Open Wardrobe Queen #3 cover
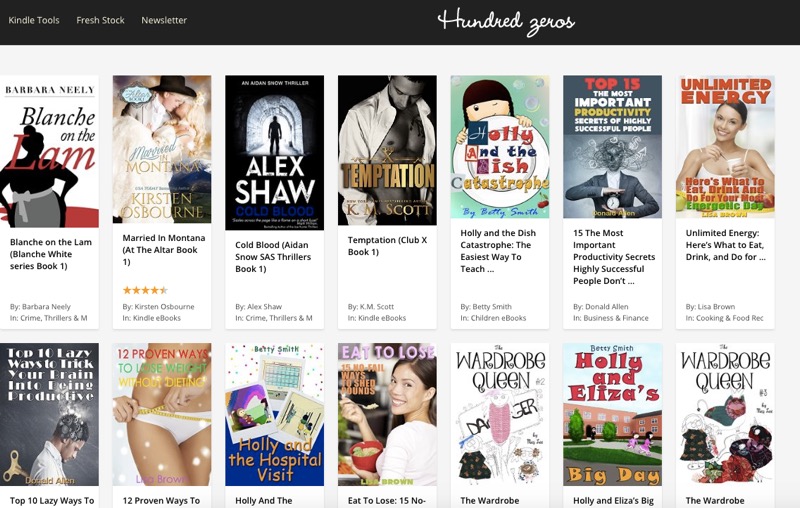The image size is (800, 508). coord(725,414)
